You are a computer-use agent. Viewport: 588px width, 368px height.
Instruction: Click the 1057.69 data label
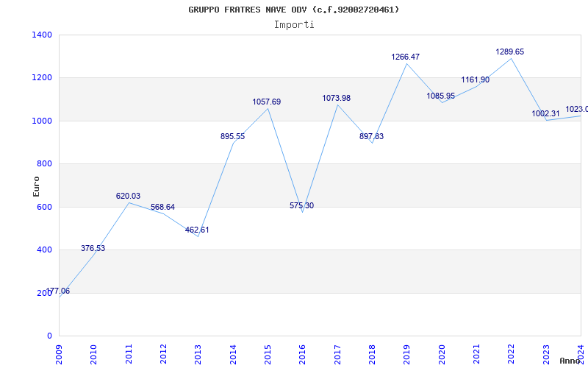tap(267, 102)
